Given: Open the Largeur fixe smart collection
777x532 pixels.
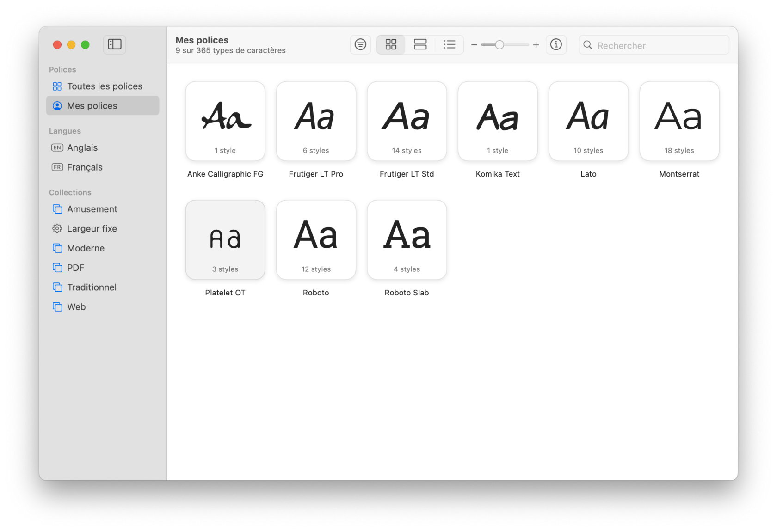Looking at the screenshot, I should [x=92, y=229].
